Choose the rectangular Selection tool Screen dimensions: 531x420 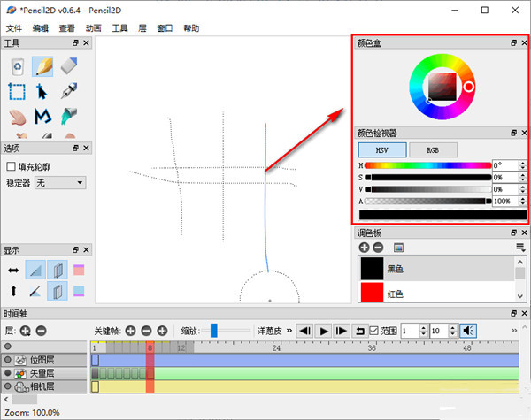17,91
